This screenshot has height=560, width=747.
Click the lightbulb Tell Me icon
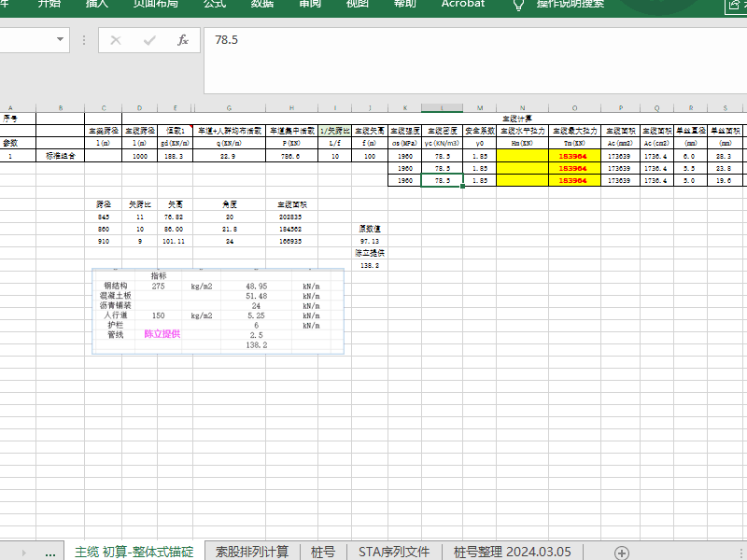click(519, 5)
